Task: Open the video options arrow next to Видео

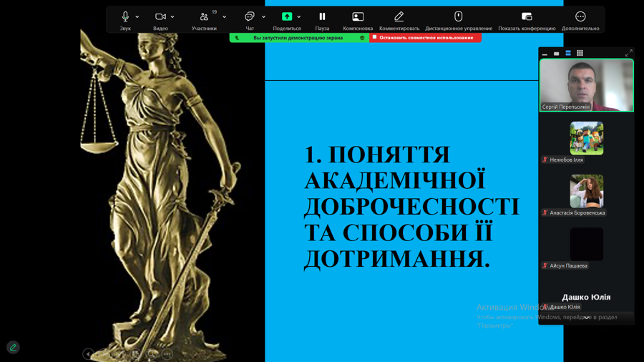Action: pyautogui.click(x=172, y=16)
